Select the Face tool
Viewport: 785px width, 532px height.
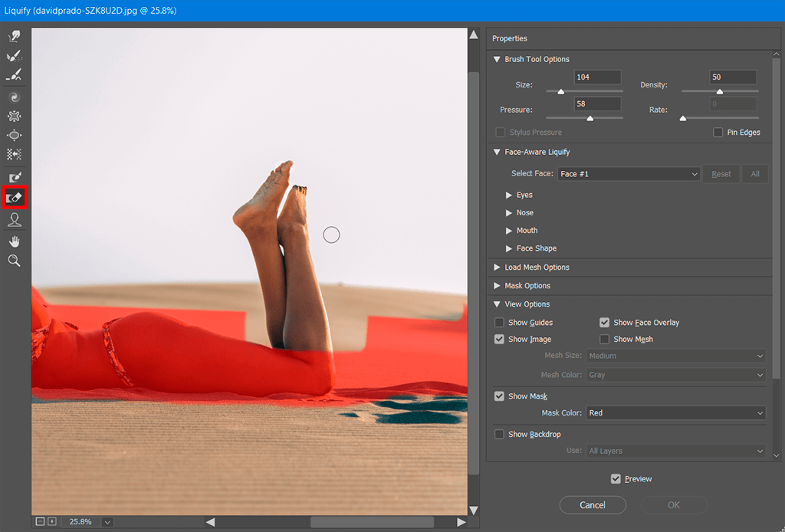[14, 220]
